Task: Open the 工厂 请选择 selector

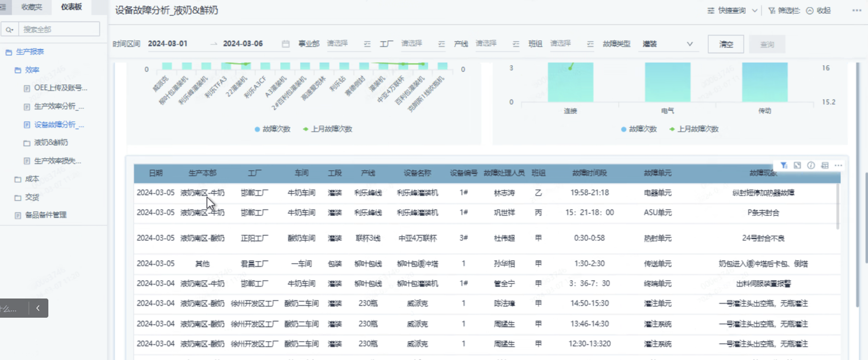Action: (423, 44)
